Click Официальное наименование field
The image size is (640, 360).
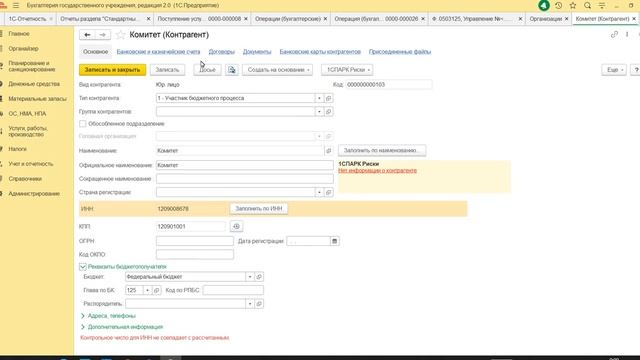(x=244, y=166)
